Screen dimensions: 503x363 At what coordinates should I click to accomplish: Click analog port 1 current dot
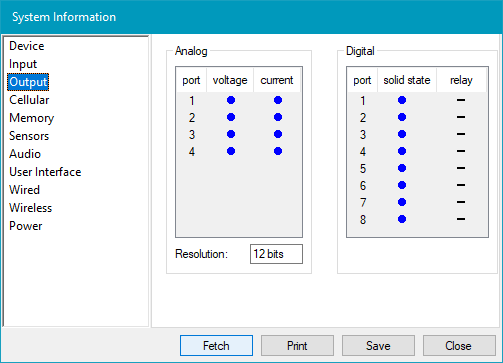278,100
